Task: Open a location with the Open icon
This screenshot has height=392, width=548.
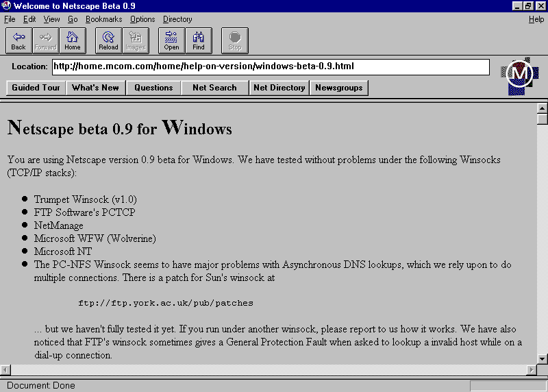Action: coord(172,40)
